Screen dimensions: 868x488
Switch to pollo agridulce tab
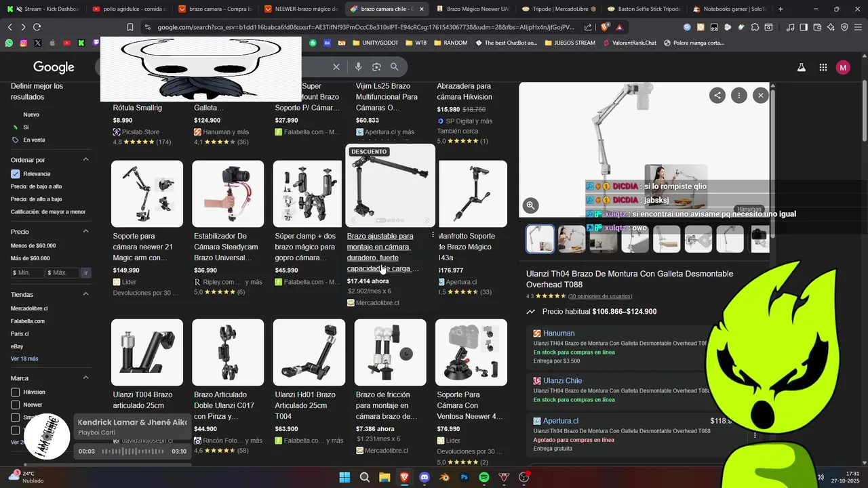pos(129,9)
